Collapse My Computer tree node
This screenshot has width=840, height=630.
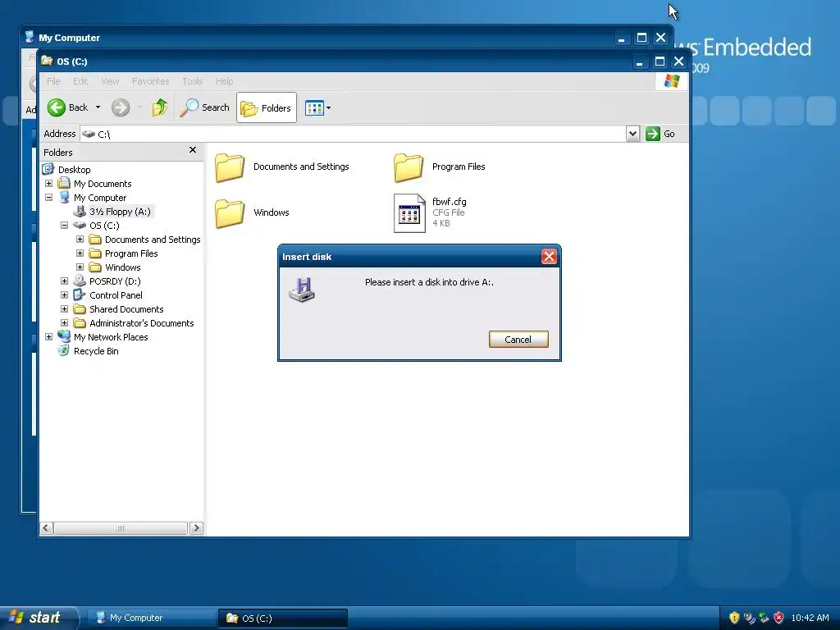(x=48, y=197)
